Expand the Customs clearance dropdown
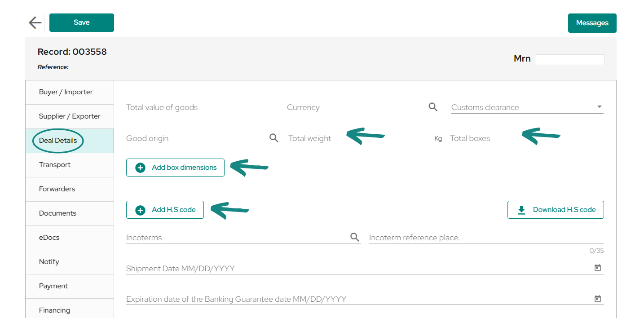Image resolution: width=644 pixels, height=318 pixels. 599,107
